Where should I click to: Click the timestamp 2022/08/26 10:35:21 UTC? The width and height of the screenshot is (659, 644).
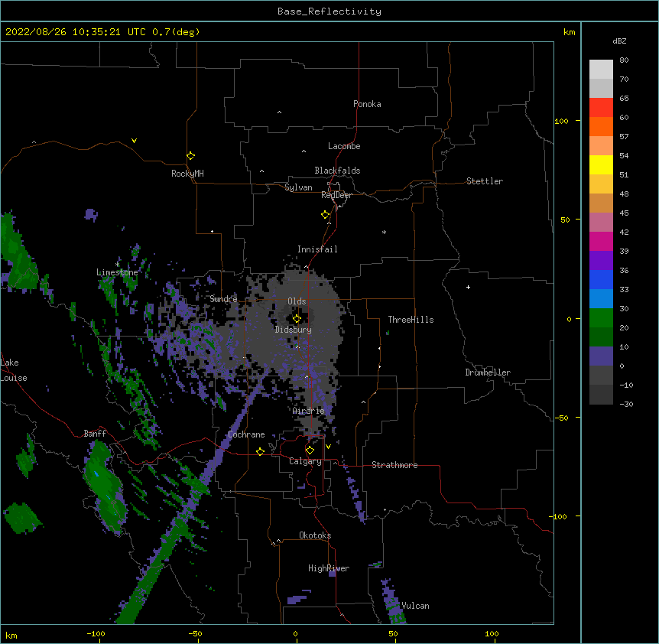[76, 32]
